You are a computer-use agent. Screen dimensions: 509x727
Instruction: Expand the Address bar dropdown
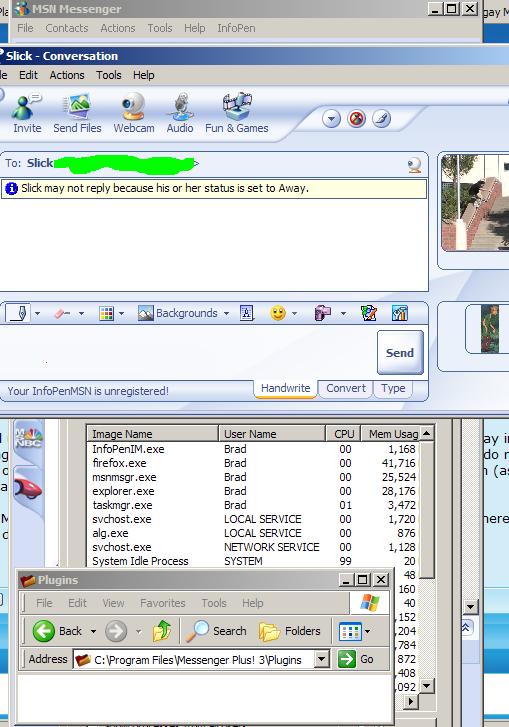322,659
